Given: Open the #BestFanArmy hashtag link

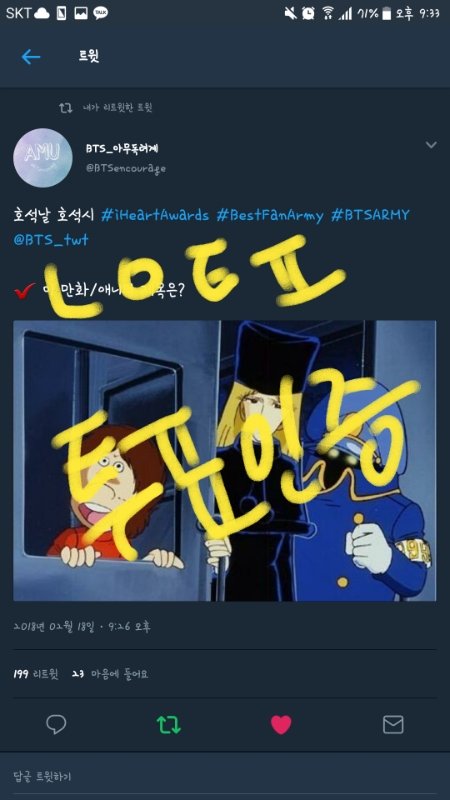Looking at the screenshot, I should coord(270,215).
